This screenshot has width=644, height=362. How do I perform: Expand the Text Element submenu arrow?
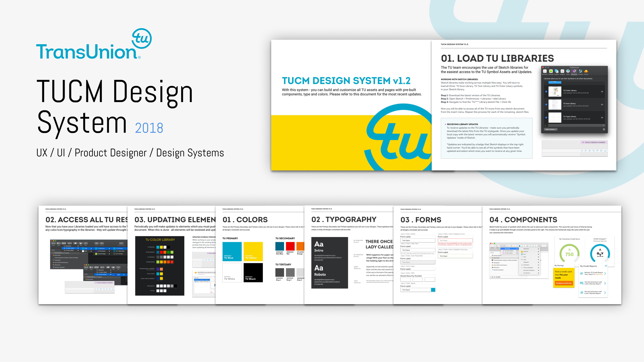(538, 273)
